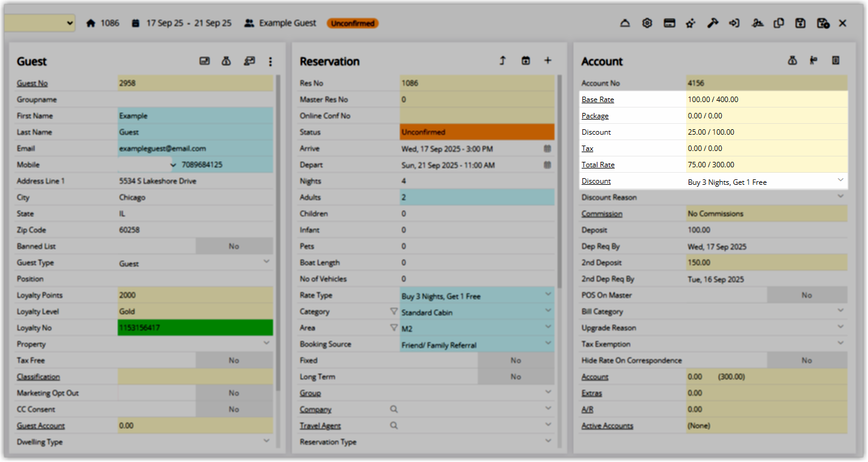This screenshot has height=462, width=868.
Task: Open the Total Rate link
Action: (x=598, y=165)
